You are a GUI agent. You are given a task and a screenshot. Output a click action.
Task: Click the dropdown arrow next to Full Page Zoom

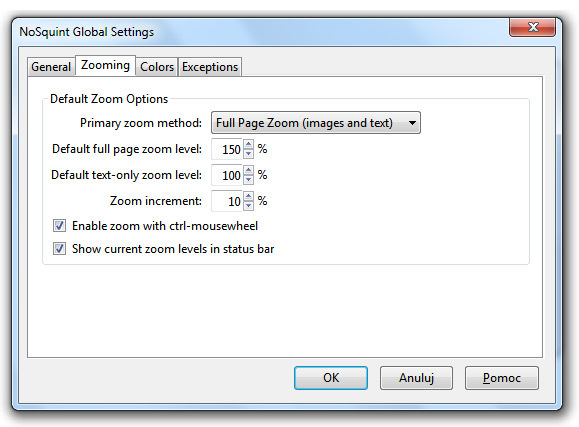[x=412, y=123]
